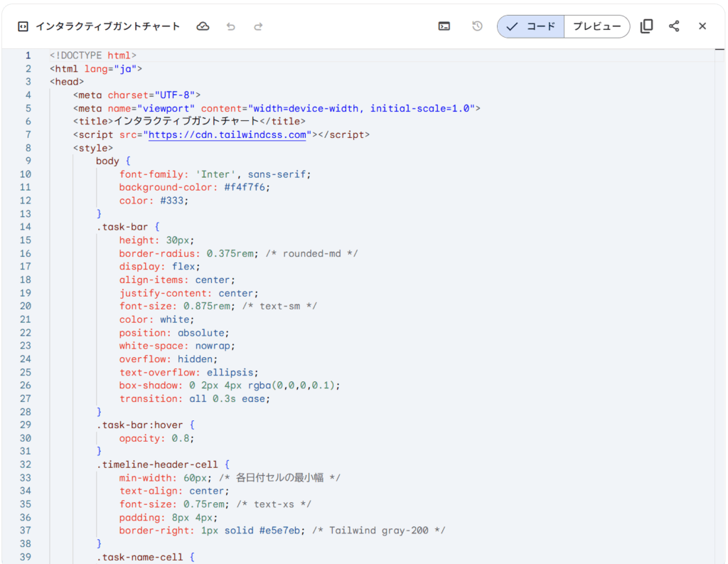728x564 pixels.
Task: Click the meta viewport line
Action: click(x=277, y=108)
